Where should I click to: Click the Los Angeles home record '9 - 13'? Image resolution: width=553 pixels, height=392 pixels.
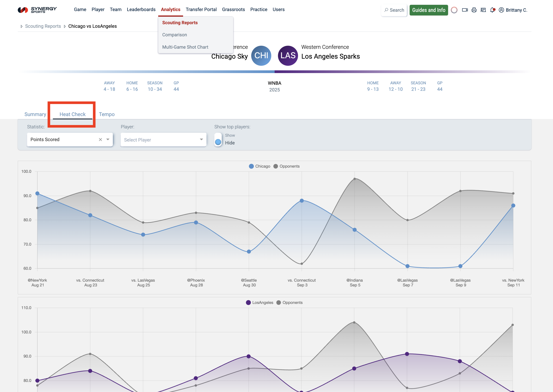(373, 89)
